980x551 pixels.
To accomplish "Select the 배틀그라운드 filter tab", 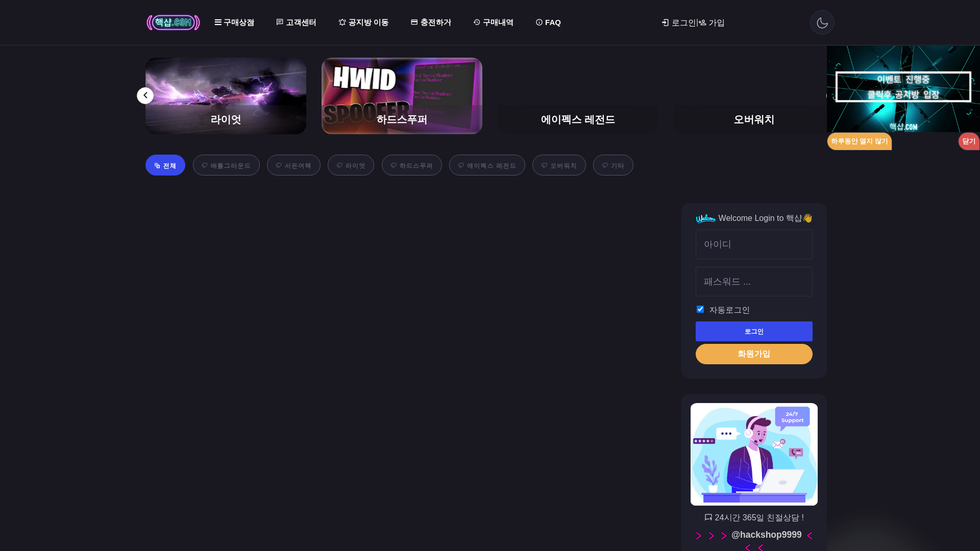I will tap(226, 165).
